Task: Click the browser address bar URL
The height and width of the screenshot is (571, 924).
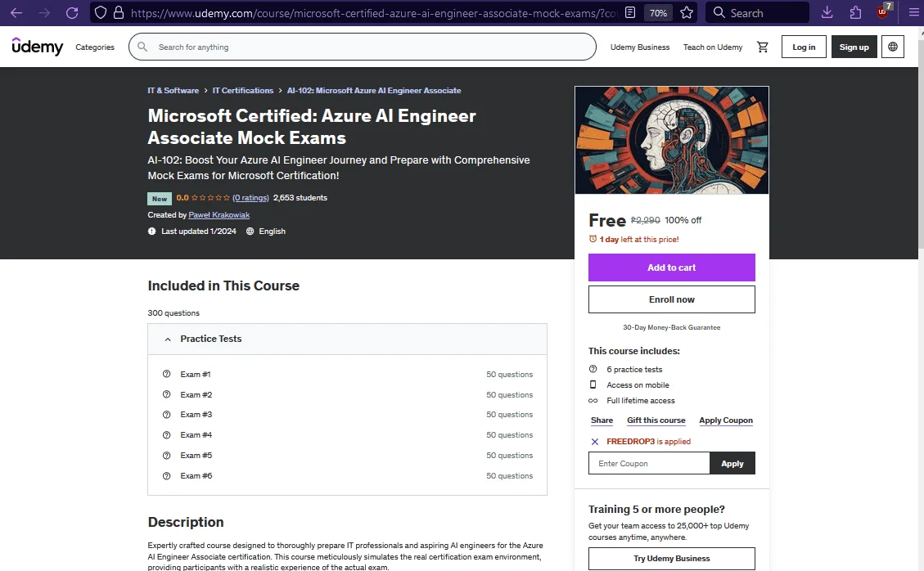Action: [373, 12]
